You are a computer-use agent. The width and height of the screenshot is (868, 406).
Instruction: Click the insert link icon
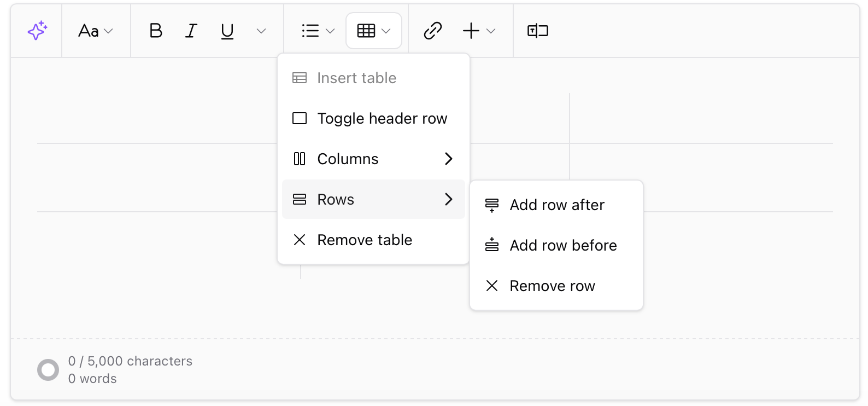432,31
